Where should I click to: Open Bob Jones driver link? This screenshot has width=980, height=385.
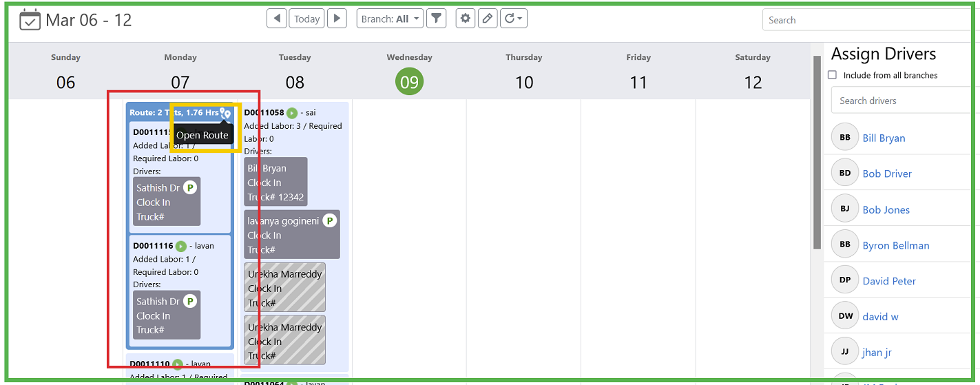886,209
